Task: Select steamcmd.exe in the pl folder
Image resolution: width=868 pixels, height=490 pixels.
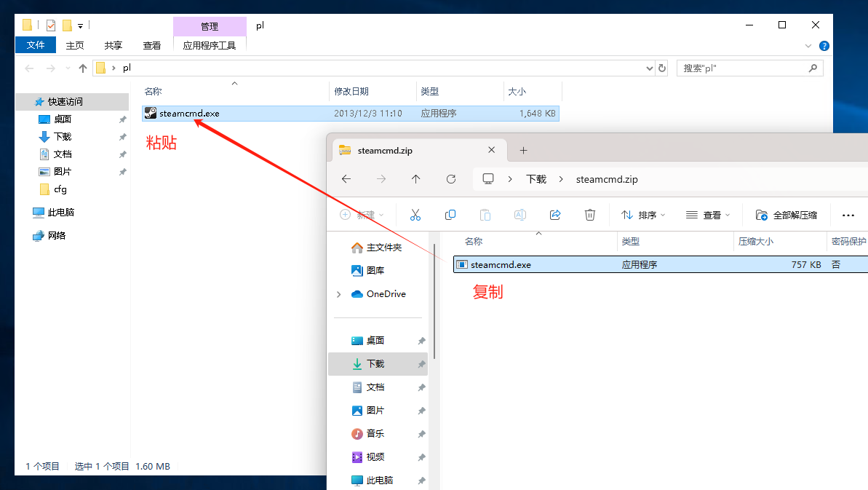Action: coord(189,114)
